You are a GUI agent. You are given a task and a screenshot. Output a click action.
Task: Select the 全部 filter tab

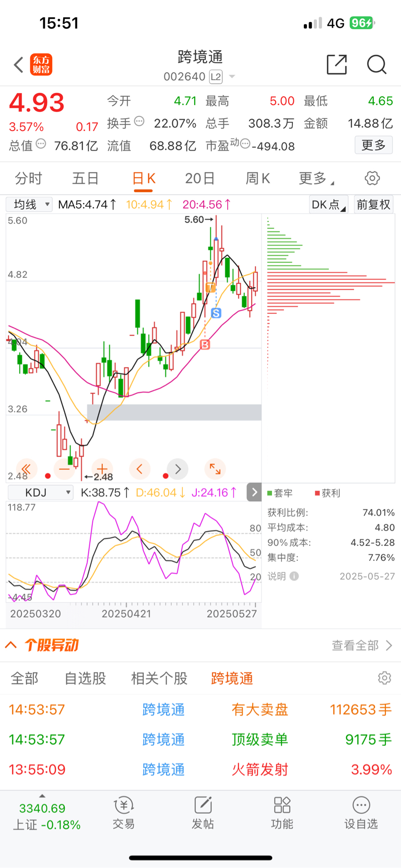point(25,678)
